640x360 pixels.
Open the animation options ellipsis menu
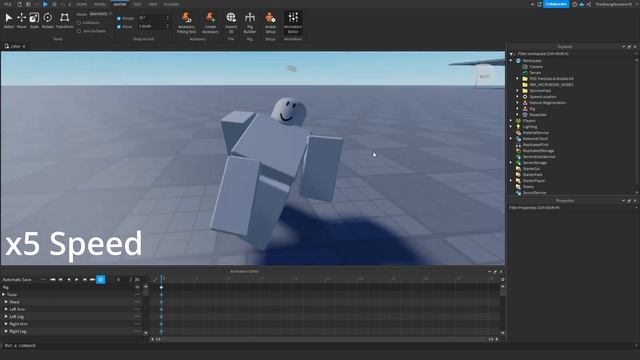(43, 280)
